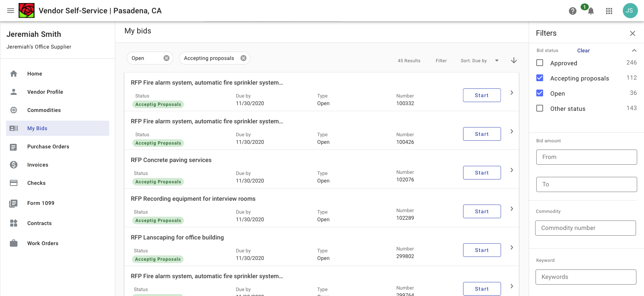This screenshot has width=644, height=296.
Task: Open the RFP Concrete paving services title
Action: tap(171, 160)
